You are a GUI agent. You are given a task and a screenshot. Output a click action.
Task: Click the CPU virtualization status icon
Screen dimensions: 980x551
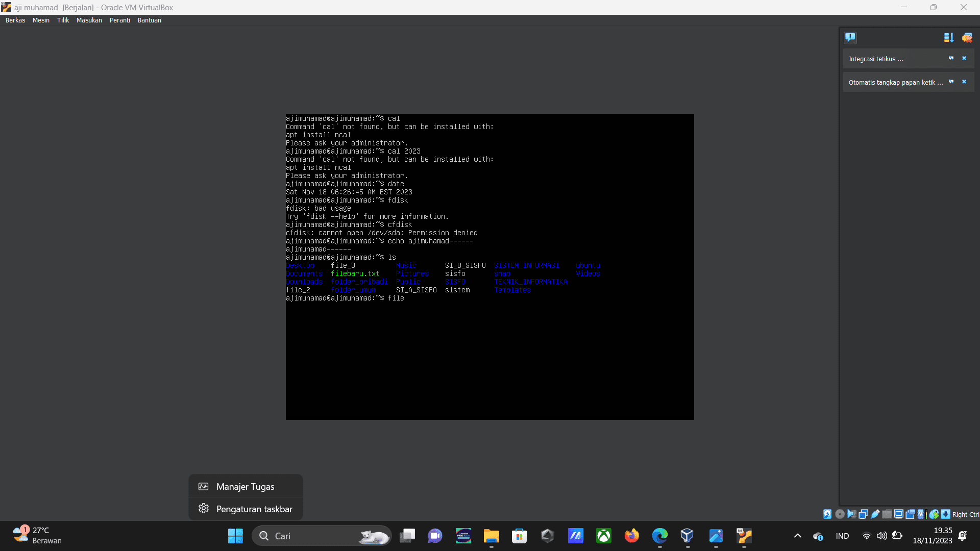pos(921,514)
